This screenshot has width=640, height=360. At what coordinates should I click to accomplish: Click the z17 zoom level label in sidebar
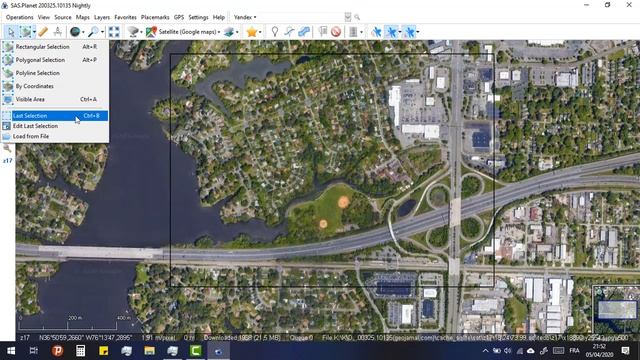pyautogui.click(x=7, y=161)
